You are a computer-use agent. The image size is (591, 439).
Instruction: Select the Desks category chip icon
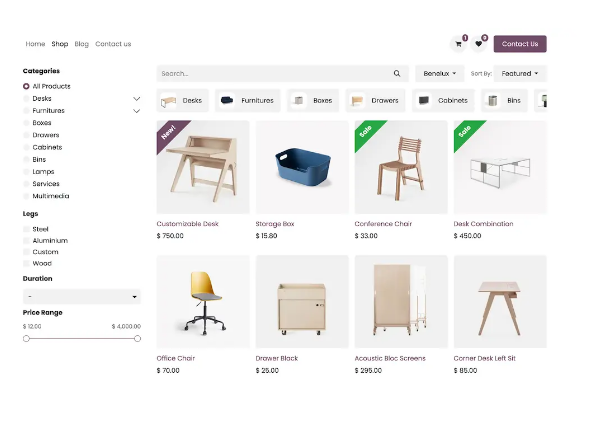click(x=168, y=101)
